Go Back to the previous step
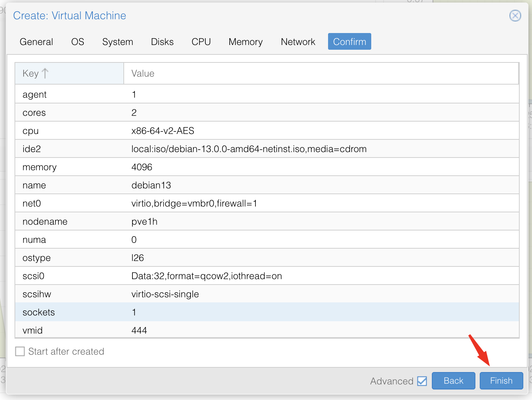This screenshot has width=532, height=400. point(453,381)
